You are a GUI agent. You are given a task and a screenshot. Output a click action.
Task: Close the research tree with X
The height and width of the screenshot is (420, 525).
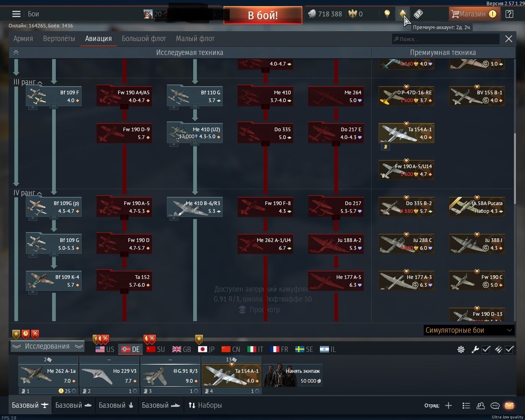coord(509,39)
